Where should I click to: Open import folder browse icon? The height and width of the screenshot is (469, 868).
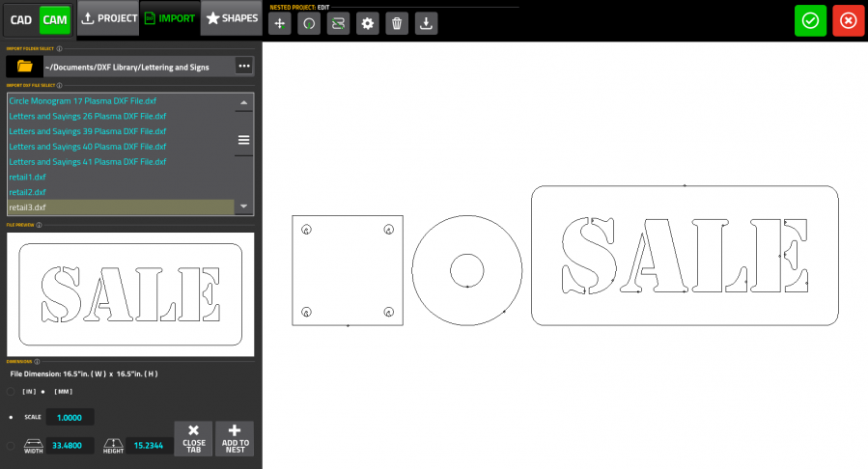[x=24, y=67]
